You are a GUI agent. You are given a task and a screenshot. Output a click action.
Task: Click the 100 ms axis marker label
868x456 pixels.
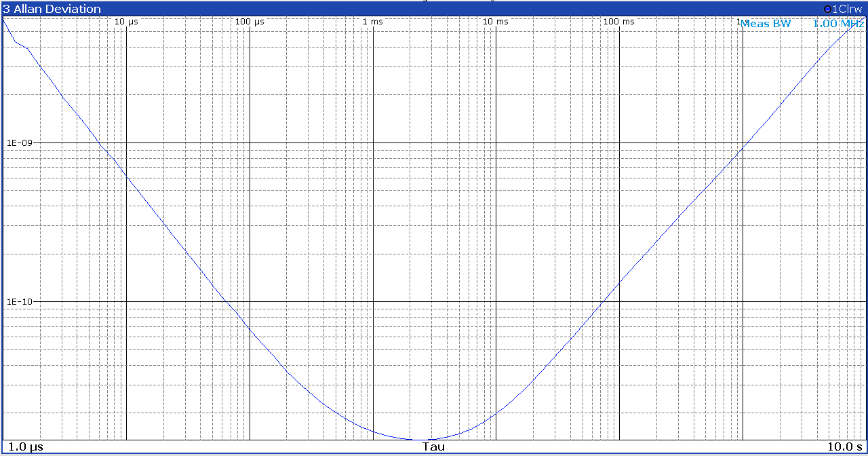618,22
